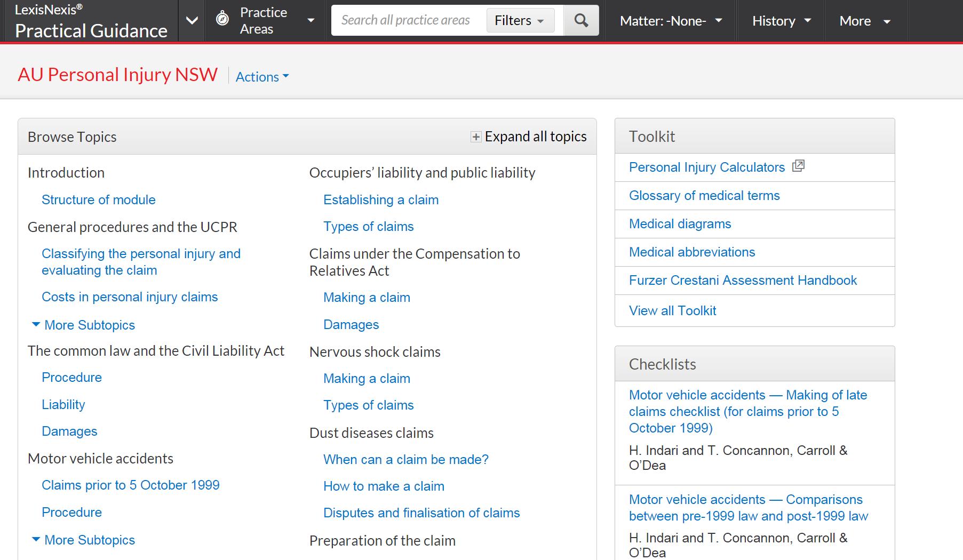
Task: Open the Actions dropdown menu
Action: 262,77
